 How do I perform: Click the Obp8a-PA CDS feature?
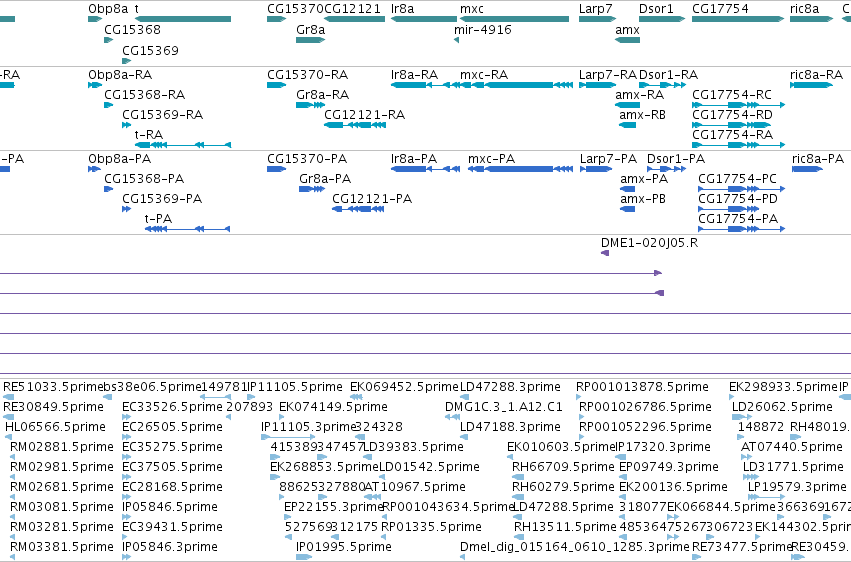(x=94, y=169)
